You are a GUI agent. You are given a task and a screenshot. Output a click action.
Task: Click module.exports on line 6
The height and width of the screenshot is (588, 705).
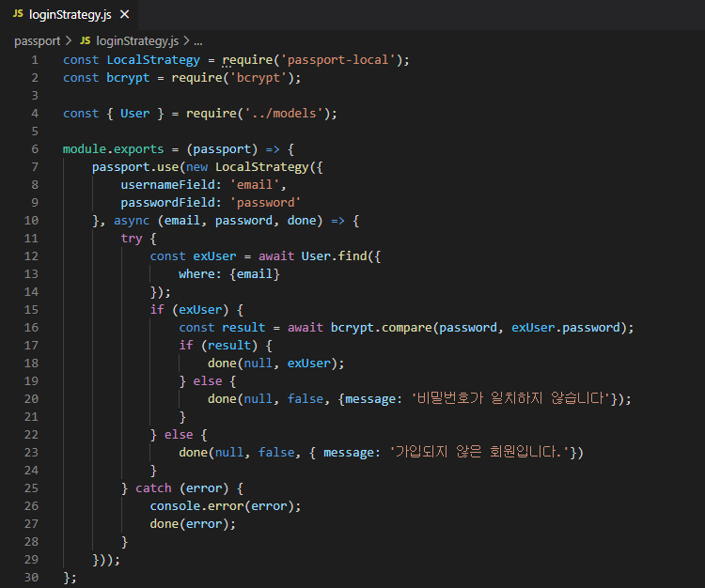click(114, 149)
